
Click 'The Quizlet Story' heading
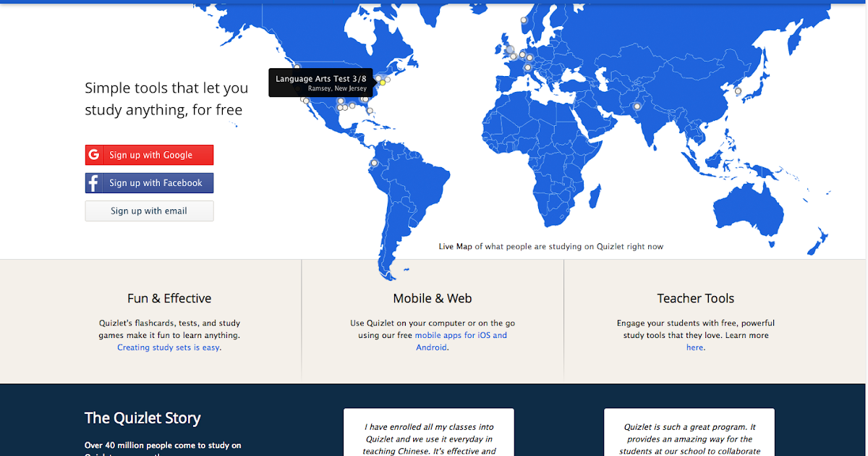[x=142, y=418]
